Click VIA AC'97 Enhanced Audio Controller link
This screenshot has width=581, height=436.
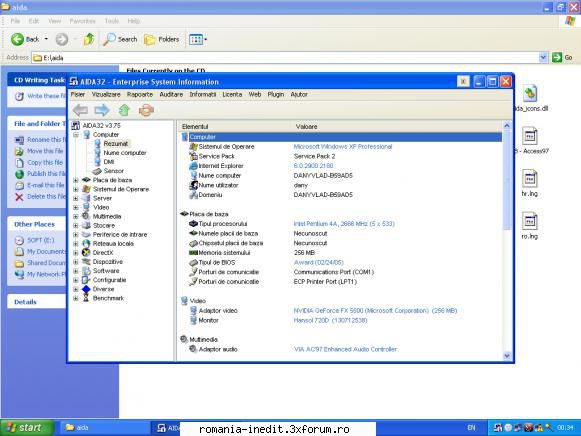click(x=345, y=349)
